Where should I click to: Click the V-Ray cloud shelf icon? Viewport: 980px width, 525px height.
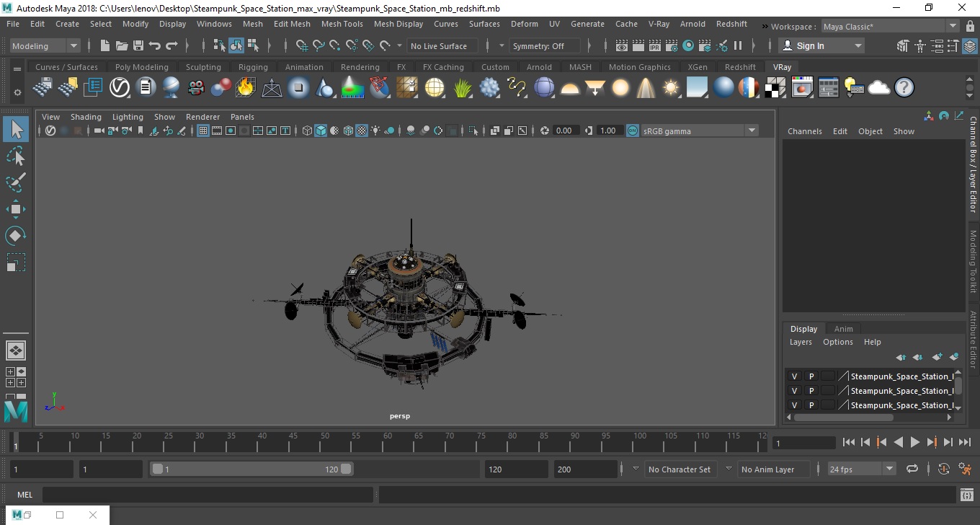[878, 88]
